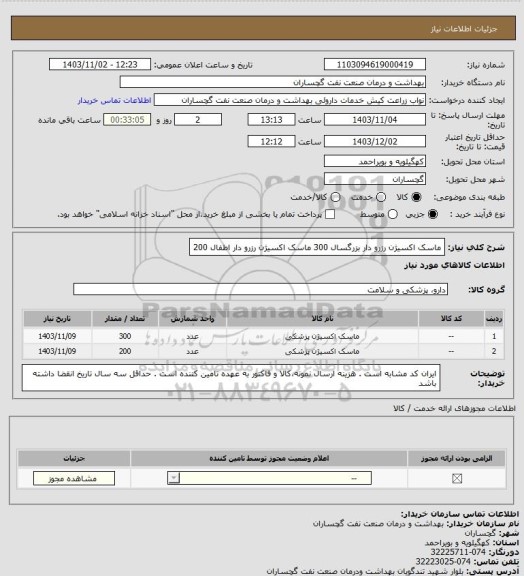This screenshot has width=524, height=576.
Task: Click quantity 300 in row 1
Action: pyautogui.click(x=125, y=336)
